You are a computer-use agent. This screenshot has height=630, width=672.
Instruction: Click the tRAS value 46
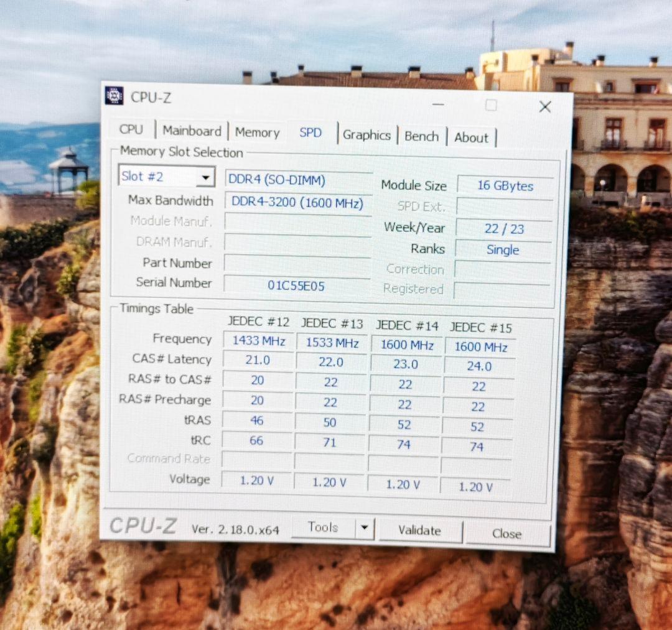point(257,420)
